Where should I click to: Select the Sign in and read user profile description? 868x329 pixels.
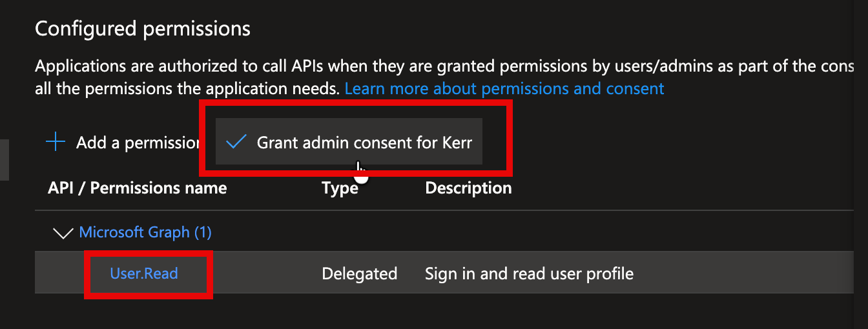(529, 274)
